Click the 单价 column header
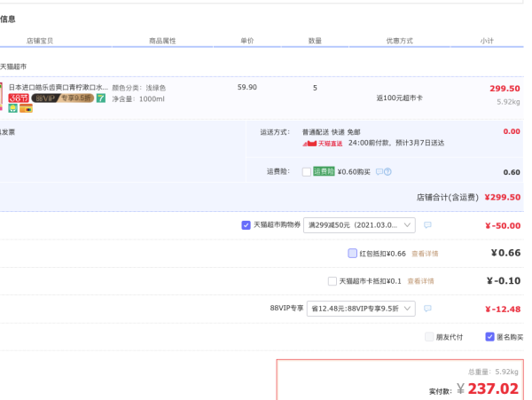This screenshot has height=400, width=532. point(247,41)
